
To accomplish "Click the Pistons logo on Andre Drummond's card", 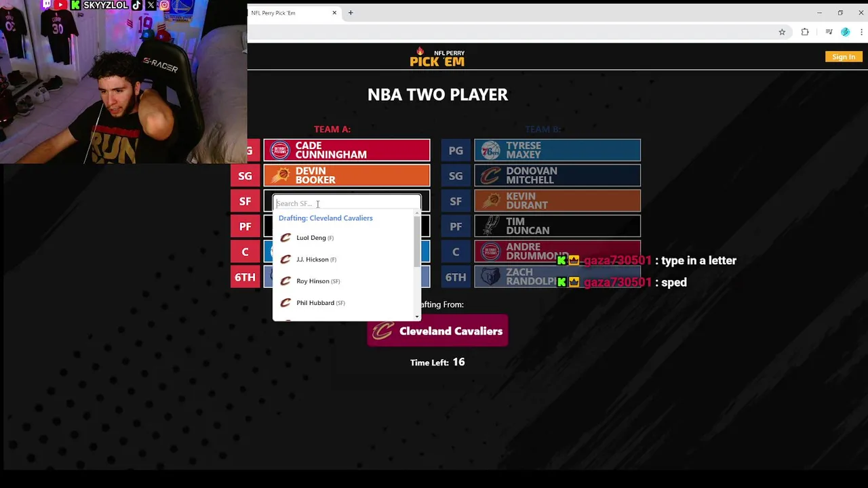I will 490,251.
